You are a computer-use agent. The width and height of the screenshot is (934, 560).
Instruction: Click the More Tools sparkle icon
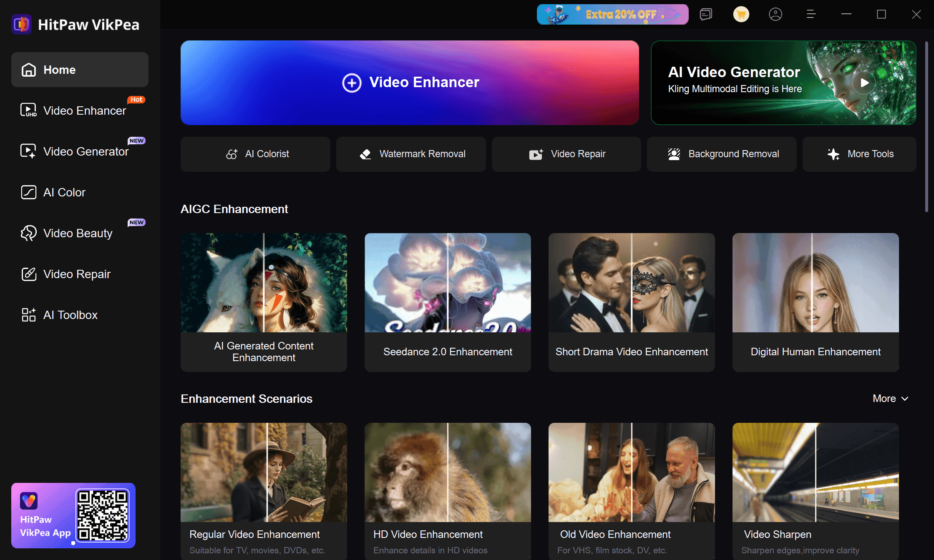coord(833,154)
